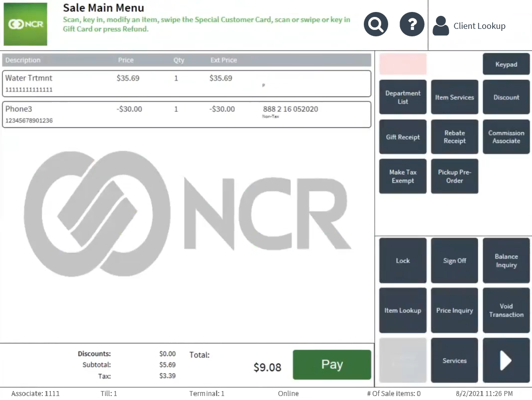Click the pink input box beside Keypad

coord(403,64)
